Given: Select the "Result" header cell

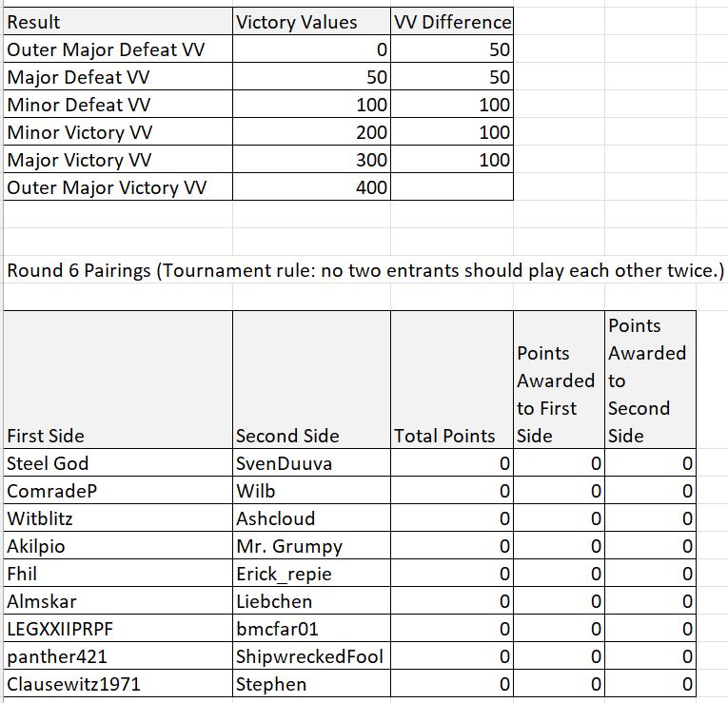Looking at the screenshot, I should point(118,22).
